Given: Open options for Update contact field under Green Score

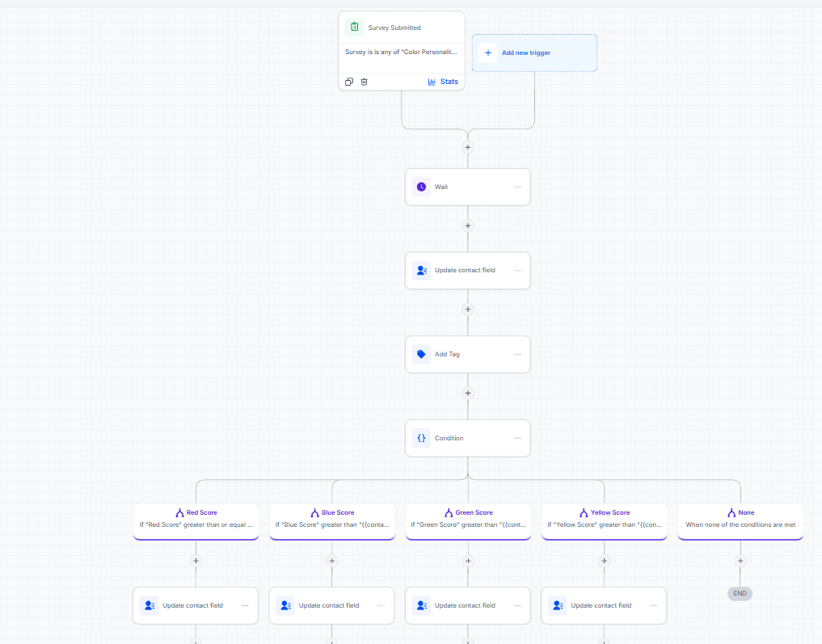Looking at the screenshot, I should 517,606.
